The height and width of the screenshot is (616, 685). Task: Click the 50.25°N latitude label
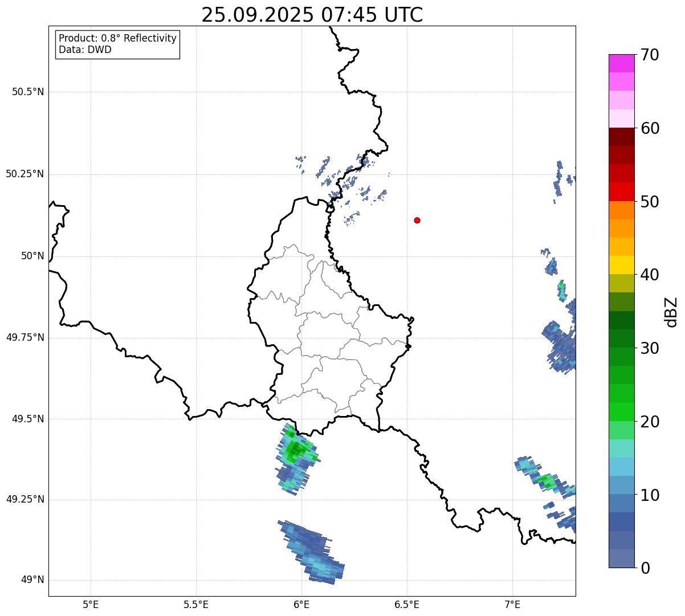[25, 174]
